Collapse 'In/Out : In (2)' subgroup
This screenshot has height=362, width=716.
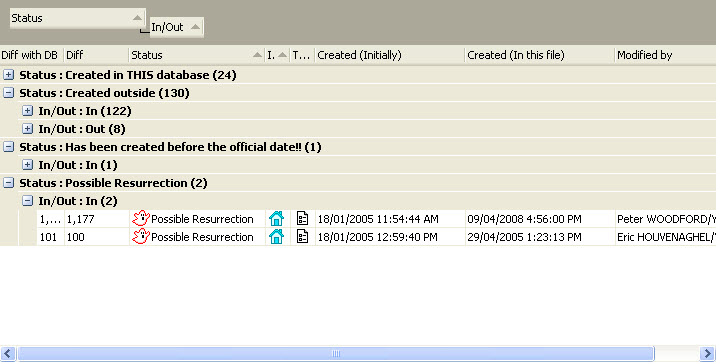[27, 200]
